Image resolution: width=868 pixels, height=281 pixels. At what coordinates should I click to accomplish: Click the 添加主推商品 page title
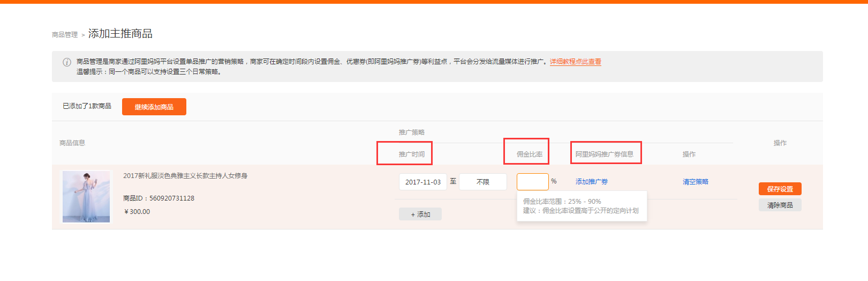120,34
